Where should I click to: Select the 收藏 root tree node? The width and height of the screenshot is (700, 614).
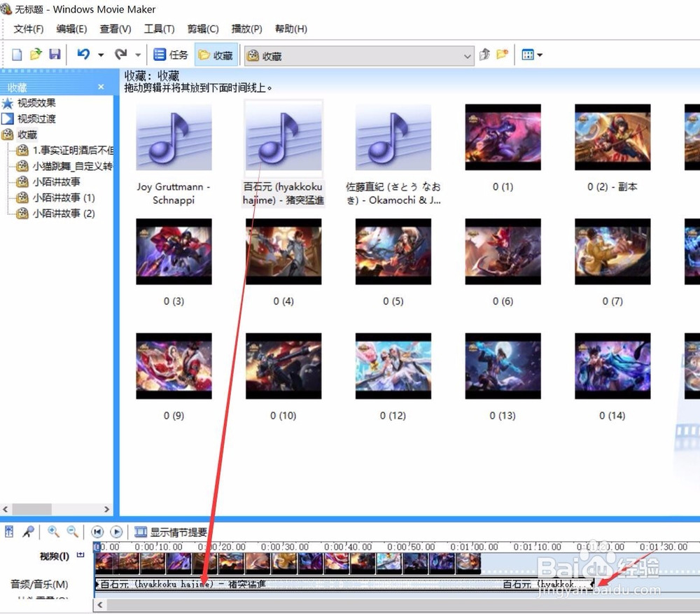(27, 134)
